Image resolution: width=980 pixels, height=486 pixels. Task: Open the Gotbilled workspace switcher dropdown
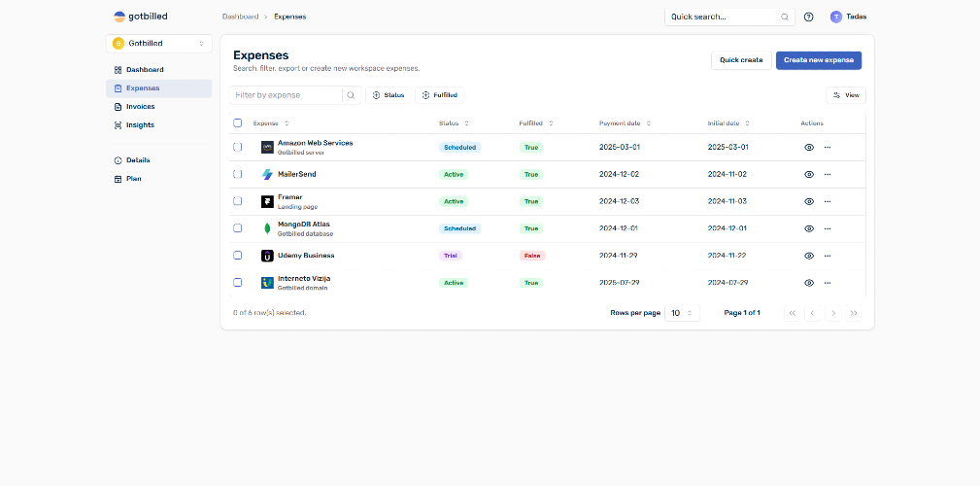(159, 44)
